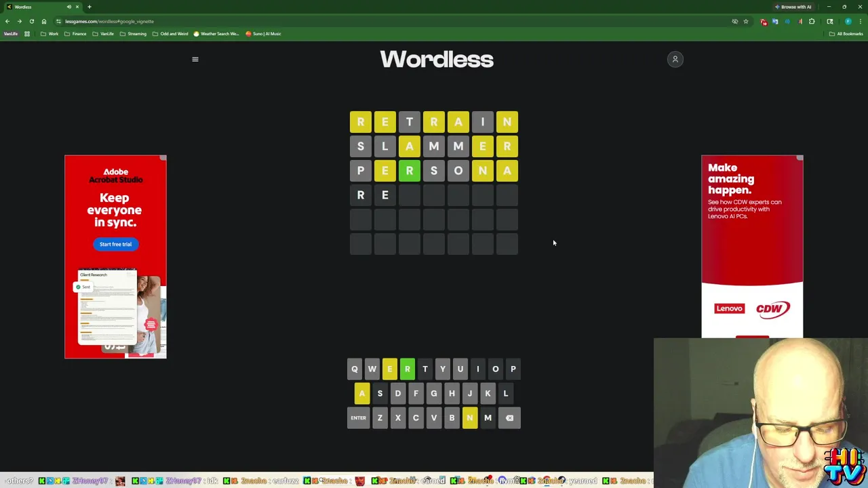Click the P key
This screenshot has width=868, height=488.
pyautogui.click(x=513, y=369)
